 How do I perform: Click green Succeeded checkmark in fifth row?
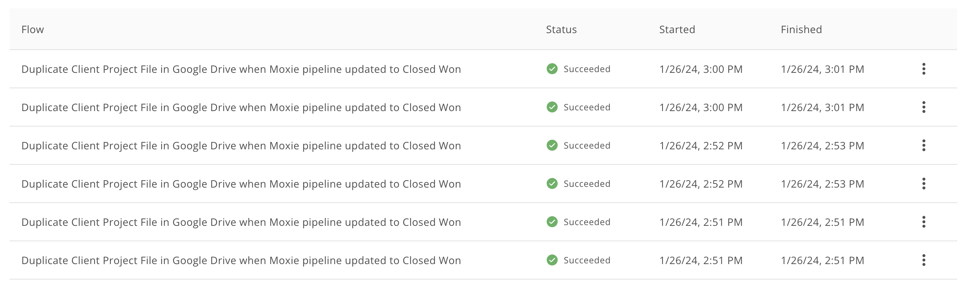(x=552, y=222)
